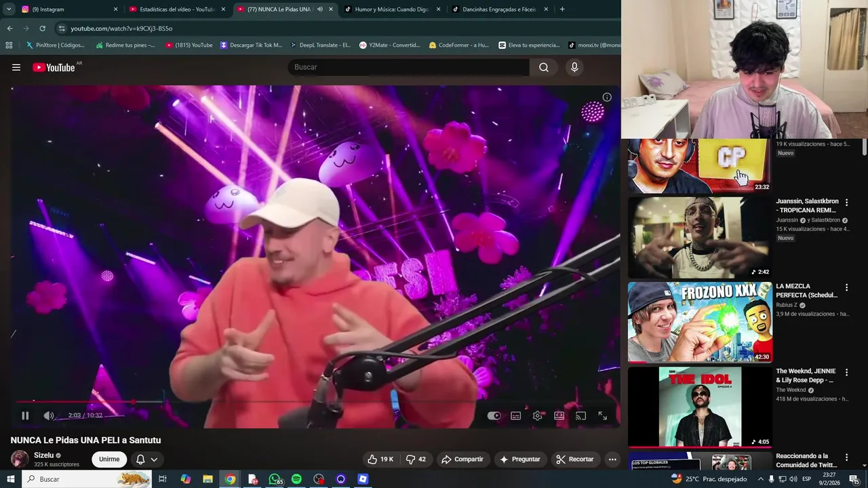
Task: Open the tab search dropdown arrow
Action: tap(9, 9)
